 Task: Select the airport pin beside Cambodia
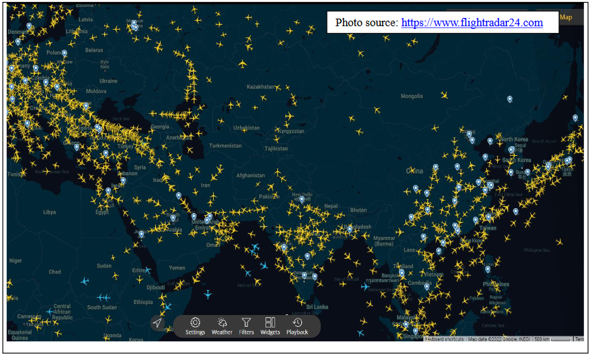[x=427, y=287]
